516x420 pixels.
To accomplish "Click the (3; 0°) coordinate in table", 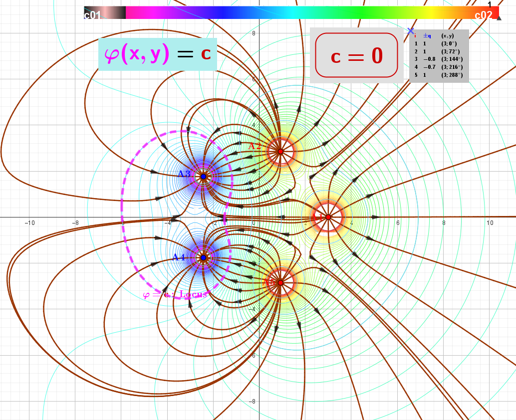I will pyautogui.click(x=449, y=43).
